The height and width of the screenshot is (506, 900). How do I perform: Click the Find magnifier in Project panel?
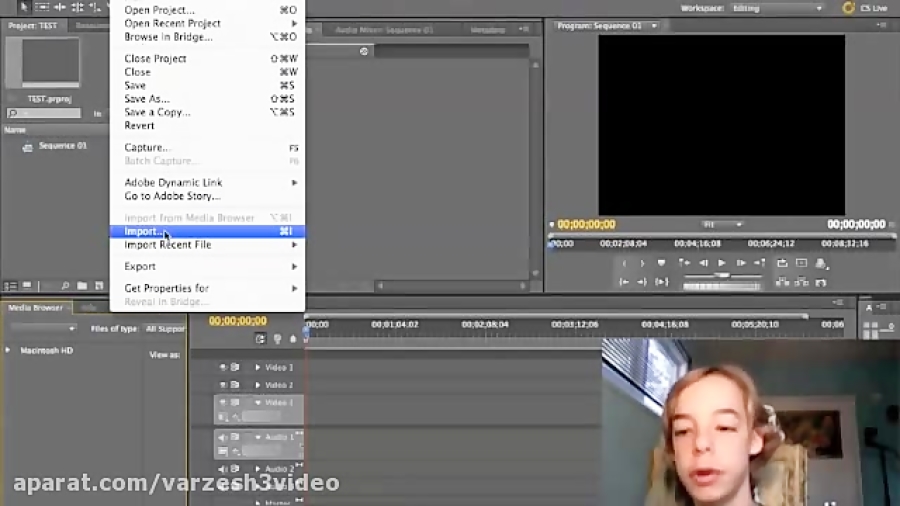coord(65,285)
